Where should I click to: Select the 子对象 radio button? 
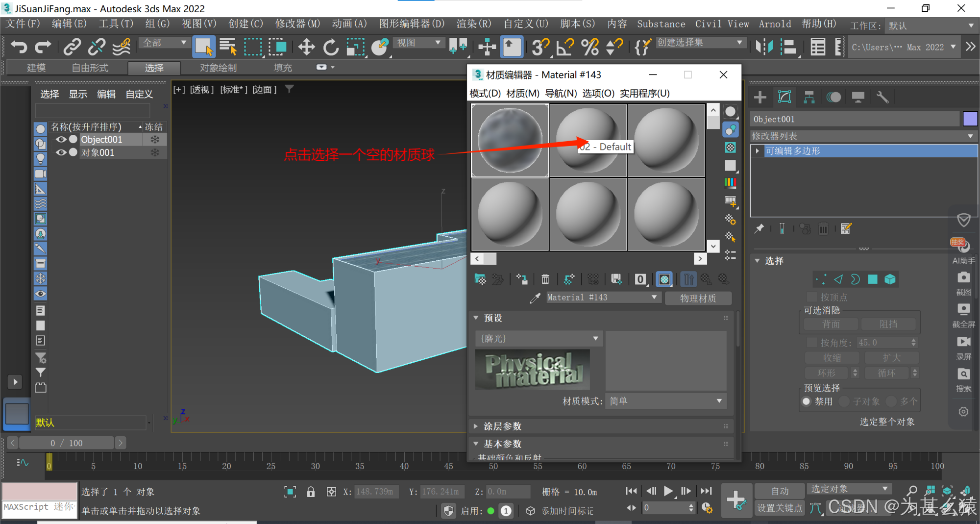(844, 401)
